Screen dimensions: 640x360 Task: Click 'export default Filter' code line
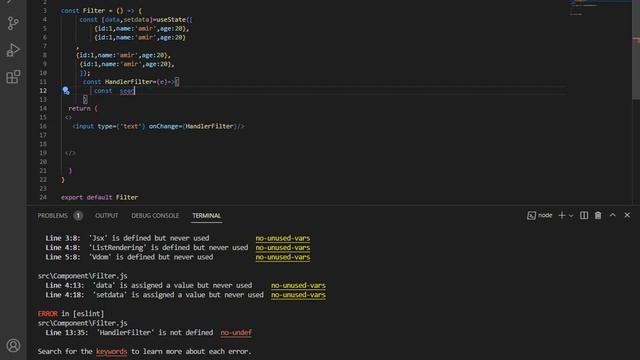pyautogui.click(x=100, y=197)
